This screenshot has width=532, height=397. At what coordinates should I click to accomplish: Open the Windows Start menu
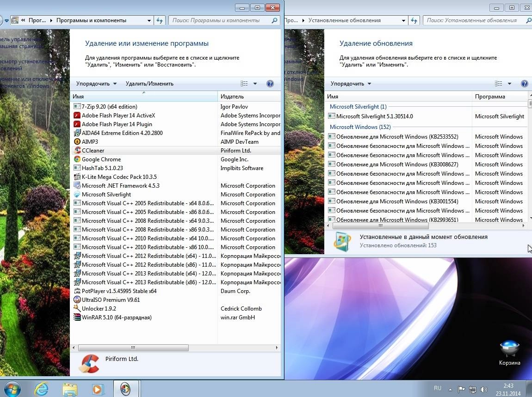click(12, 389)
